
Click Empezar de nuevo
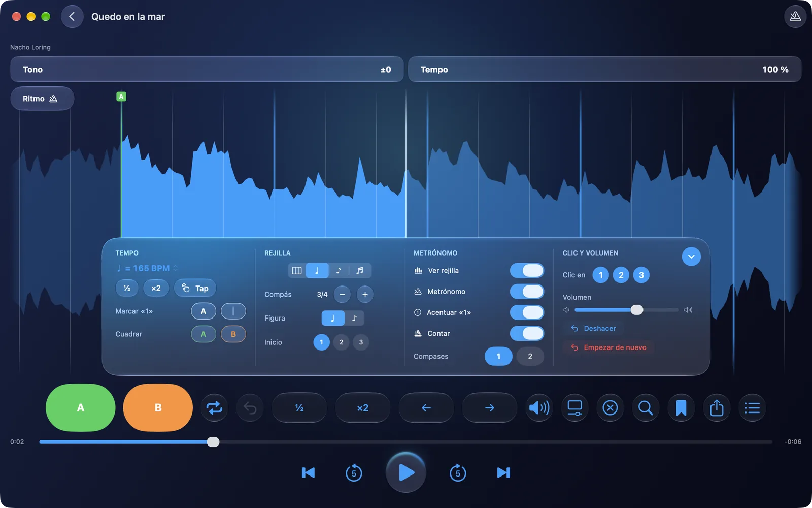coord(609,347)
